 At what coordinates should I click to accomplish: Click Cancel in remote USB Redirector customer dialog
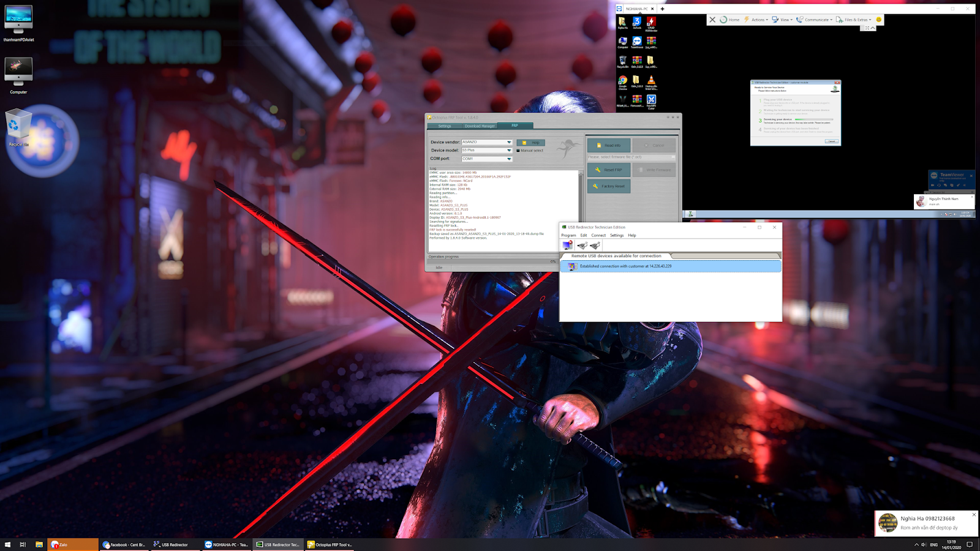[831, 141]
